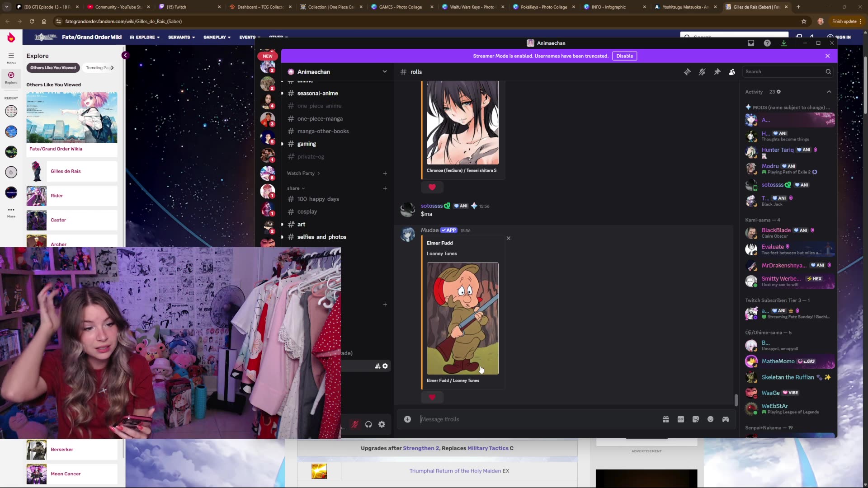The image size is (868, 488).
Task: Open the gift icon in the message bar
Action: point(666,419)
